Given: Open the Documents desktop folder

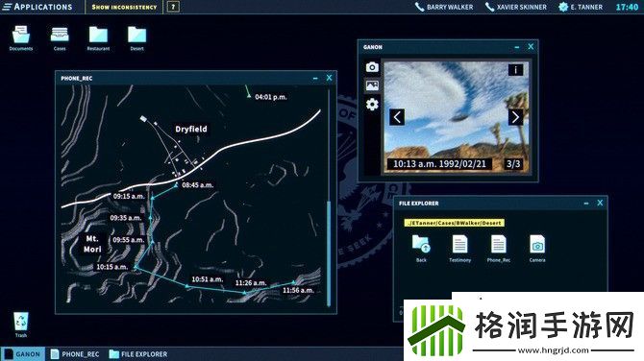Looking at the screenshot, I should [x=21, y=38].
